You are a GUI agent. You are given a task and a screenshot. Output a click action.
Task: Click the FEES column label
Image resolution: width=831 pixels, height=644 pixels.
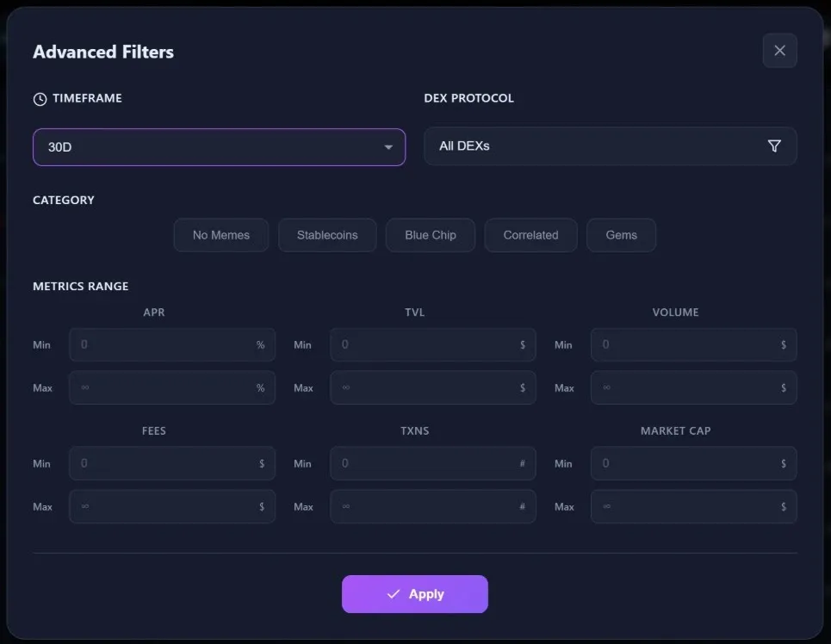[x=153, y=431]
